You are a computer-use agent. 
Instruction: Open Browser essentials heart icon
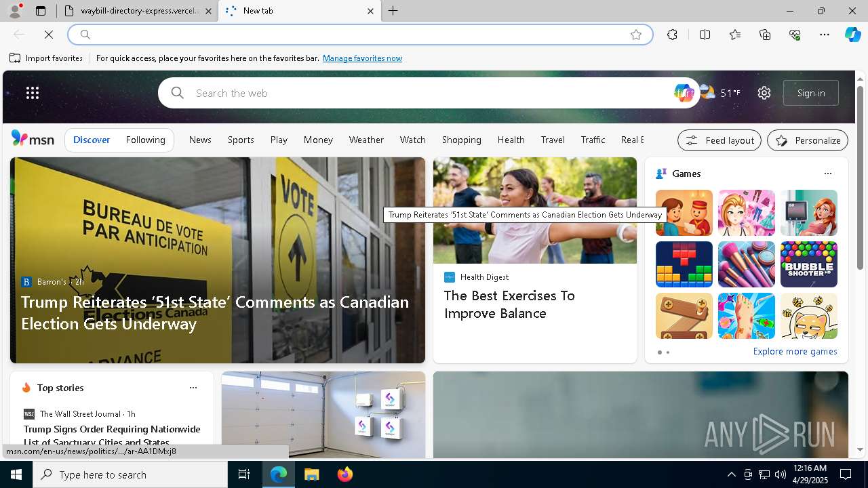tap(795, 35)
